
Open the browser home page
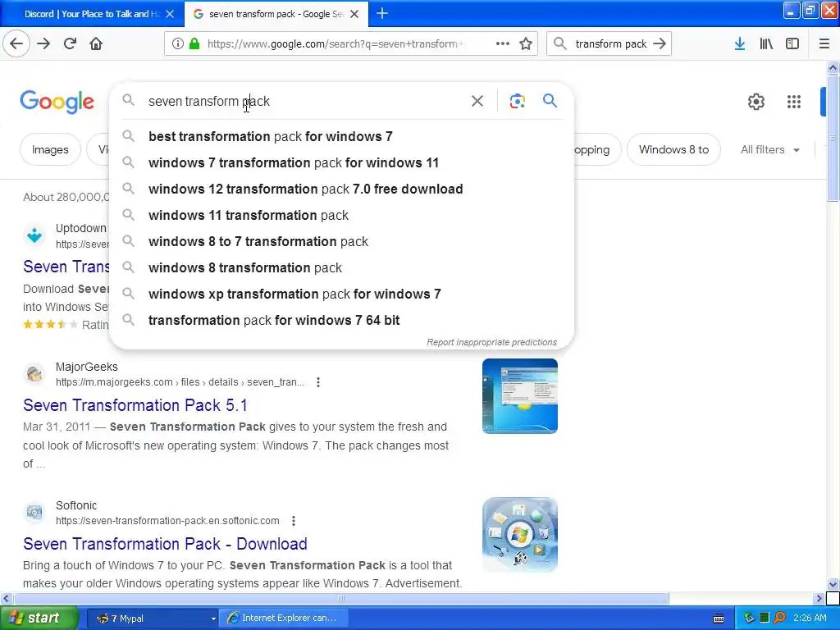[96, 43]
